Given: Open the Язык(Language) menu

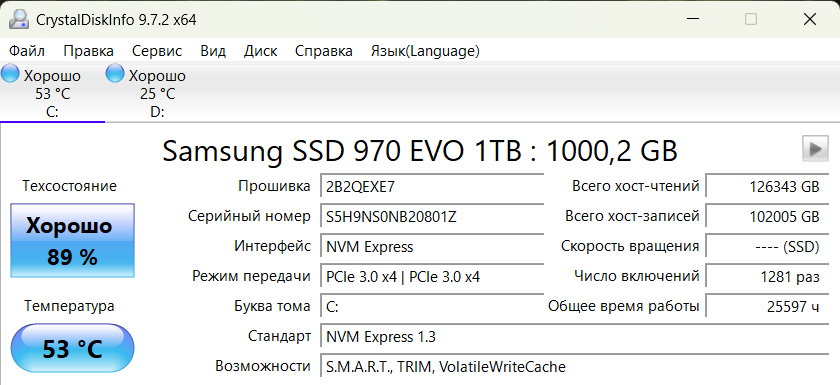Looking at the screenshot, I should click(x=425, y=51).
